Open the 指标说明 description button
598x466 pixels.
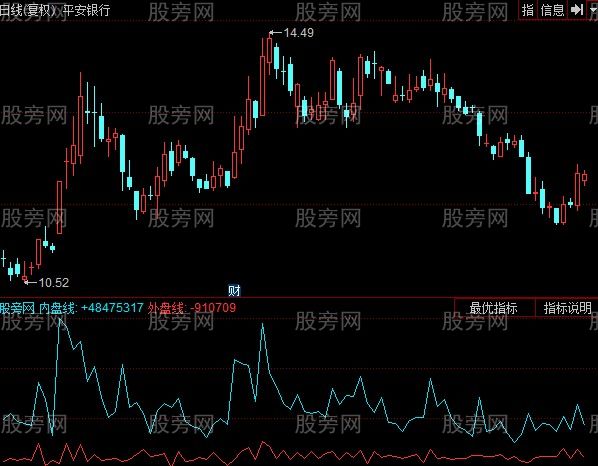(567, 308)
